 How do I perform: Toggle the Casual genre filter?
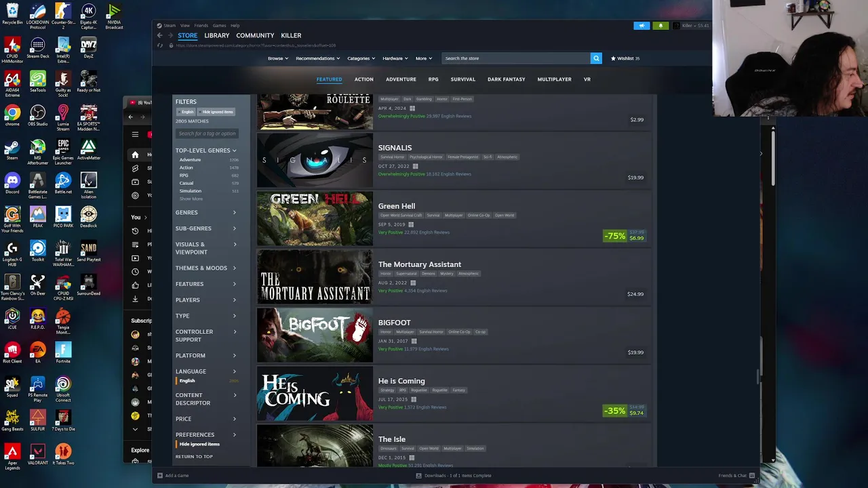[x=186, y=183]
